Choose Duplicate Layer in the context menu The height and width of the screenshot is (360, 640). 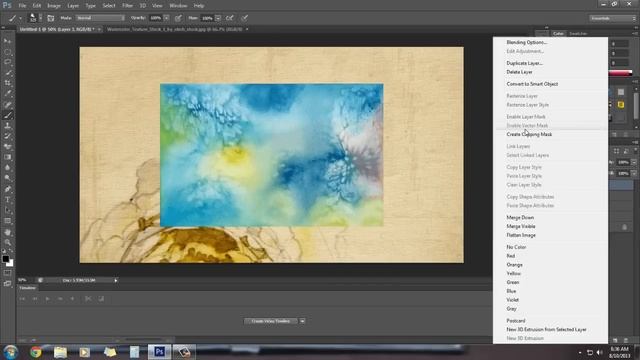[524, 63]
